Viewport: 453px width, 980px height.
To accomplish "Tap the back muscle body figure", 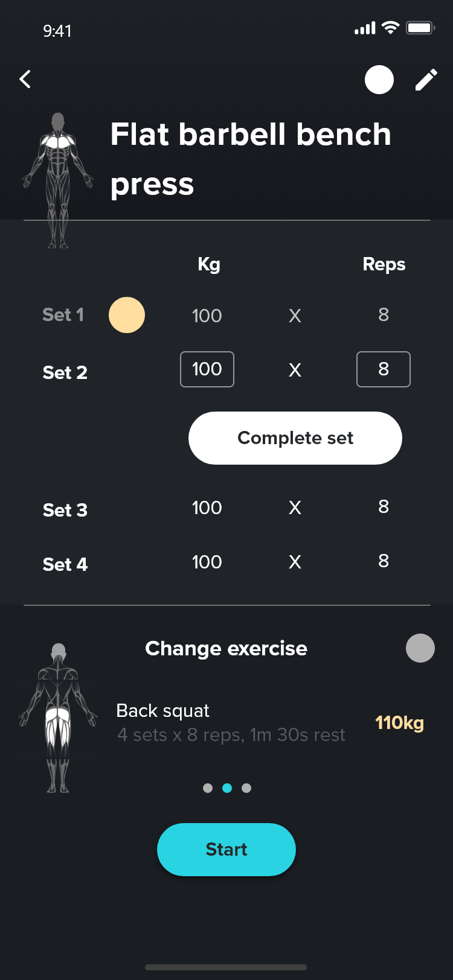I will click(x=58, y=718).
